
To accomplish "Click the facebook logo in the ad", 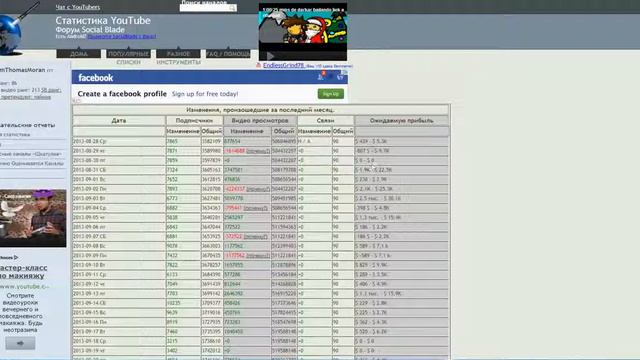I will [x=96, y=78].
